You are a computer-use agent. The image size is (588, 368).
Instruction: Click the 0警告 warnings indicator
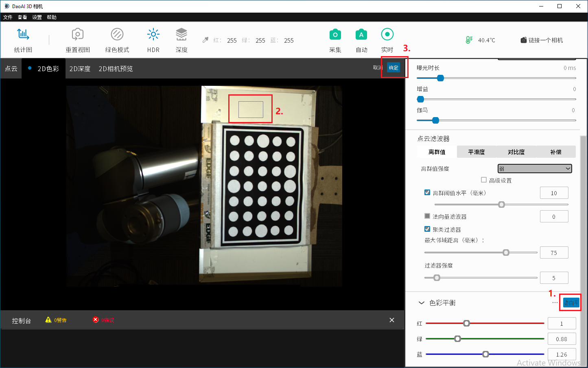click(56, 320)
